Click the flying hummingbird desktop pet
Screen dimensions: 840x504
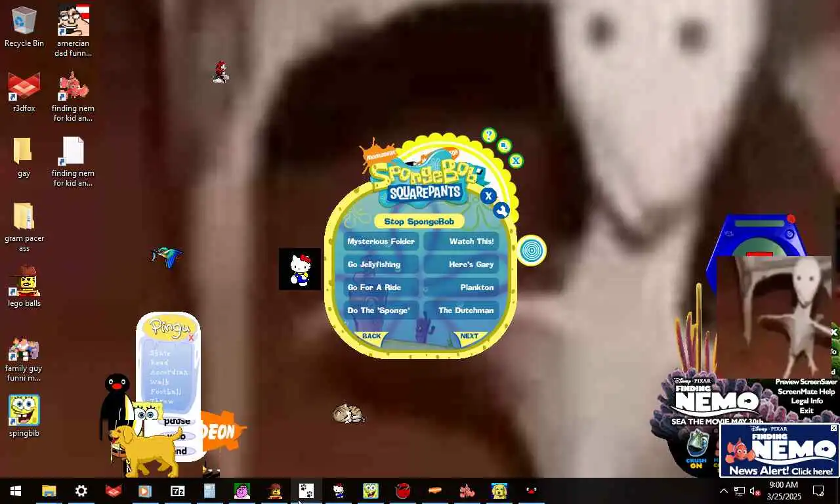point(167,257)
